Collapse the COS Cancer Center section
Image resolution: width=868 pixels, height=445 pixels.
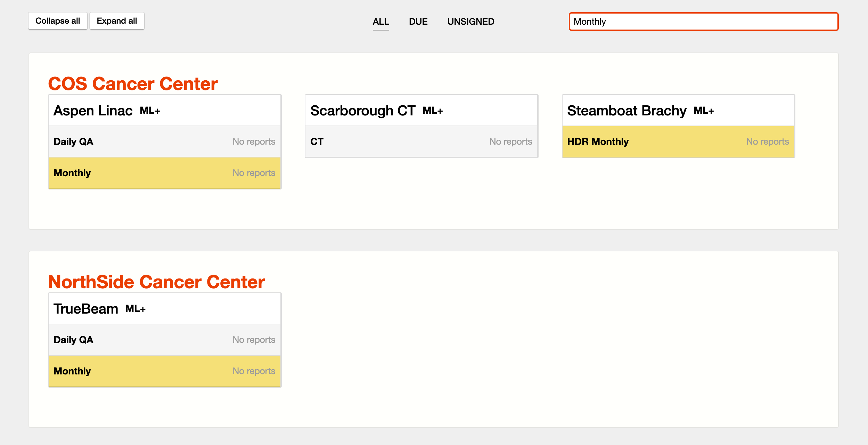(x=133, y=83)
